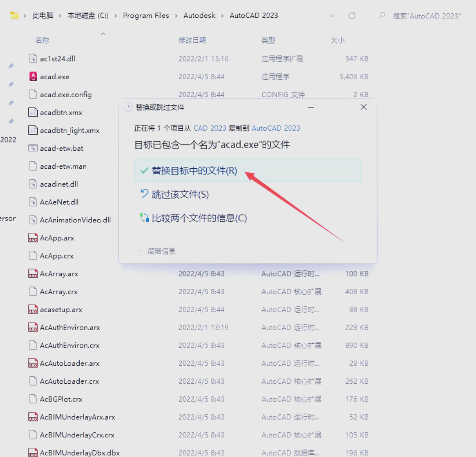Sort by 类型 column header

(x=268, y=40)
